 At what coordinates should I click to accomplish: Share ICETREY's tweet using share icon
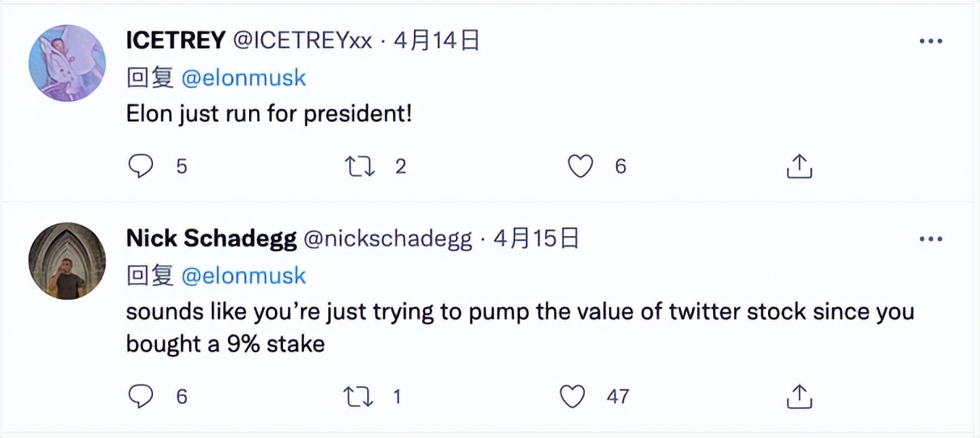click(799, 166)
